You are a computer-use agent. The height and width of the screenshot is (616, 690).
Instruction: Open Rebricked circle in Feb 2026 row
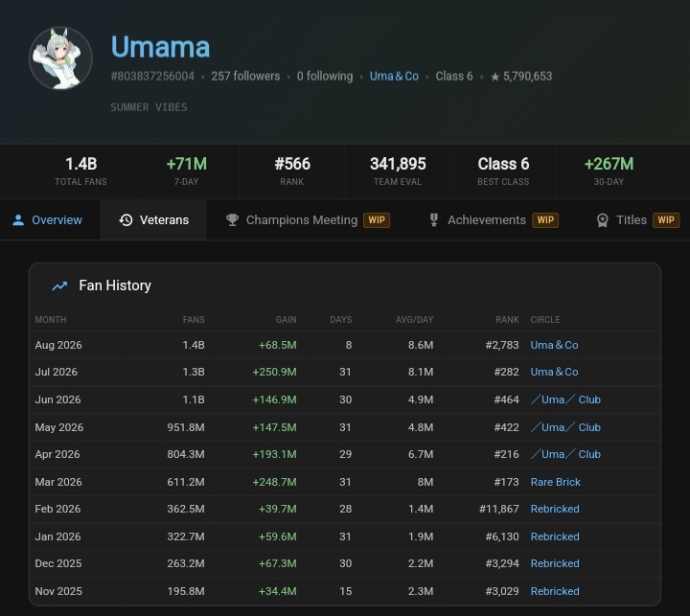pos(555,509)
